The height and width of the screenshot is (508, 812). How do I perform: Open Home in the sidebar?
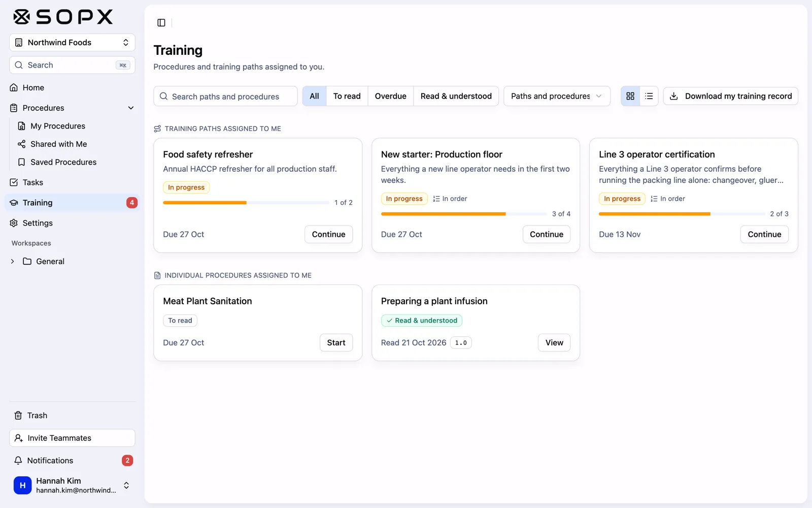pos(72,87)
